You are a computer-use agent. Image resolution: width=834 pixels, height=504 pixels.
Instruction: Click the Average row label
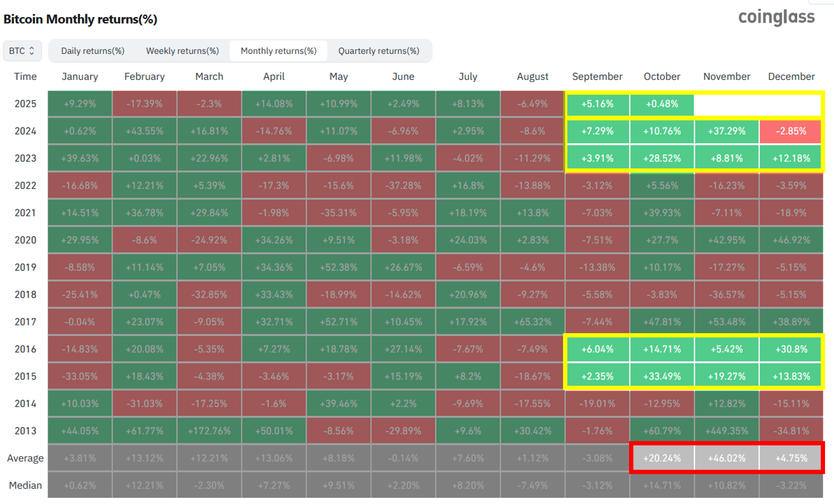(25, 458)
